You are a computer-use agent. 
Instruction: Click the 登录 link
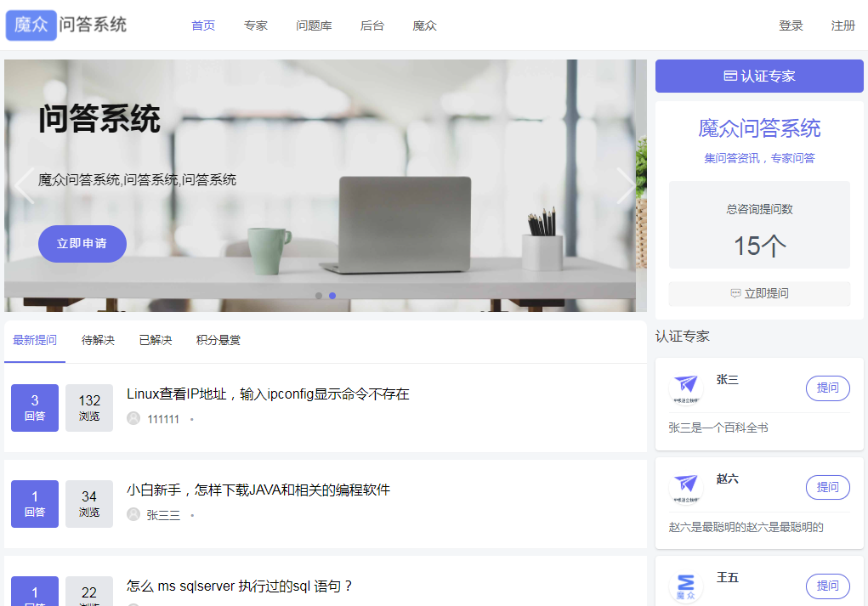(x=791, y=25)
